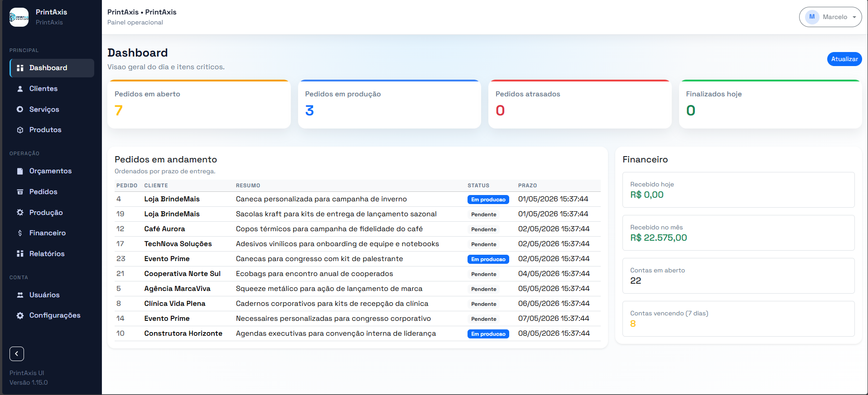The width and height of the screenshot is (868, 395).
Task: Click the summary 'Ecobags para encontro anual de cooperados'
Action: tap(314, 274)
